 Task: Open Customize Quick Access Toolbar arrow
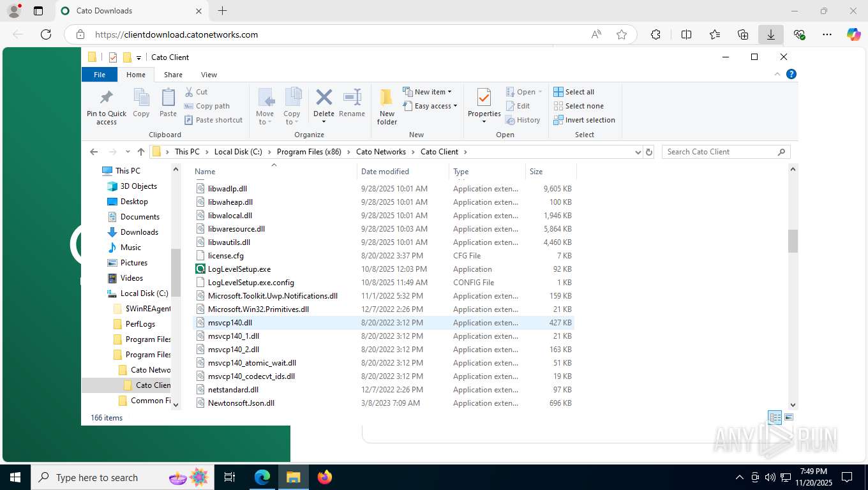coord(138,57)
